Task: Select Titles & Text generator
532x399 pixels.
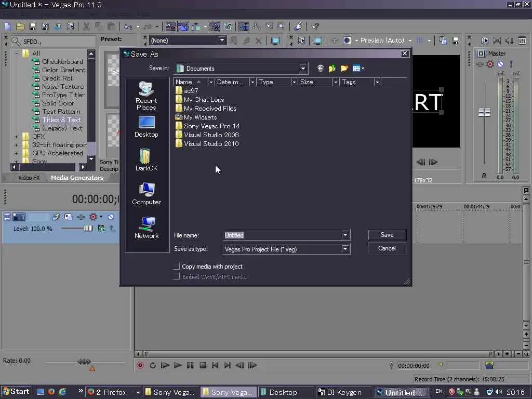Action: coord(61,120)
